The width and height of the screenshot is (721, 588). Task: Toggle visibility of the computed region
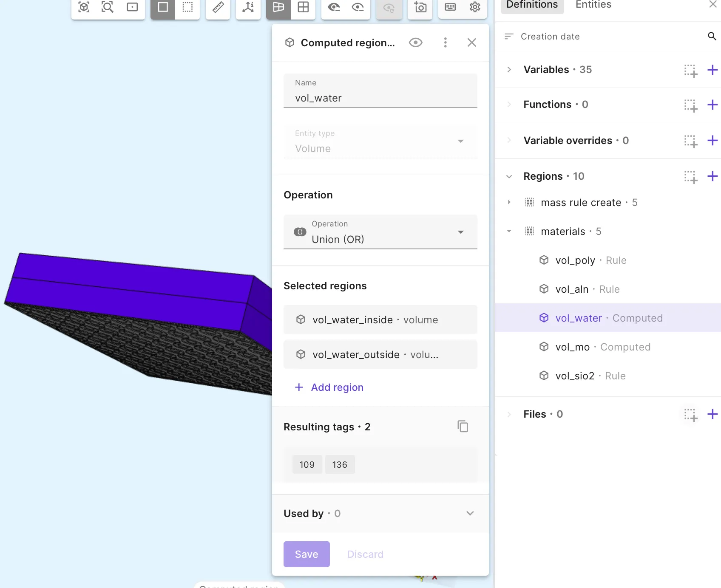[x=415, y=42]
